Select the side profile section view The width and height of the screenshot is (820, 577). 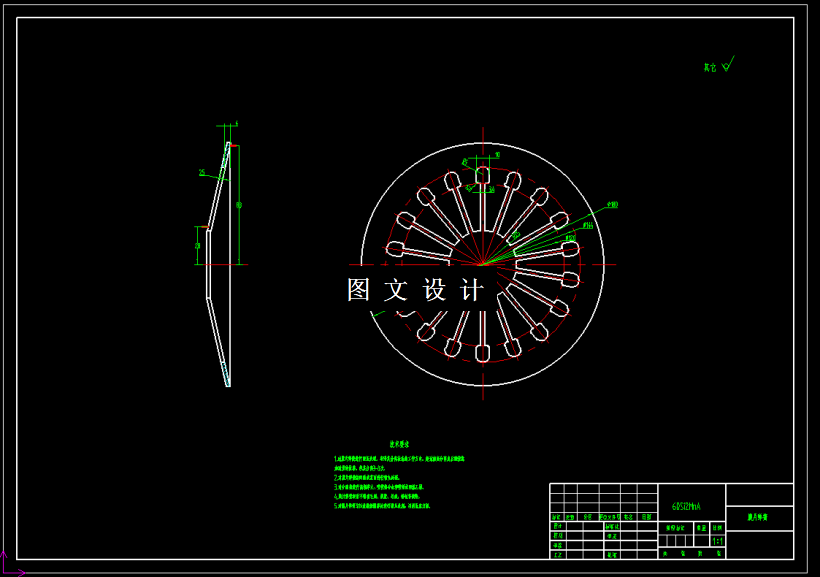click(219, 264)
